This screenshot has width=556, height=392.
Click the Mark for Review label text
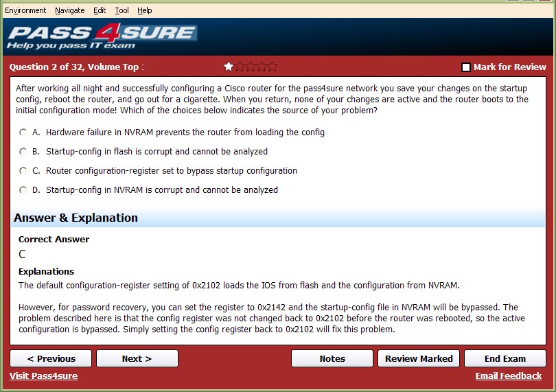point(510,67)
